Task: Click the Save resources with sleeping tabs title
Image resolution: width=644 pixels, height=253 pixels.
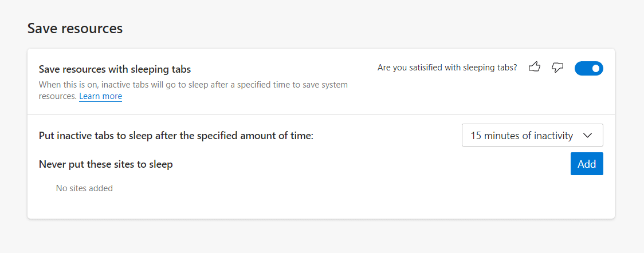Action: (115, 69)
